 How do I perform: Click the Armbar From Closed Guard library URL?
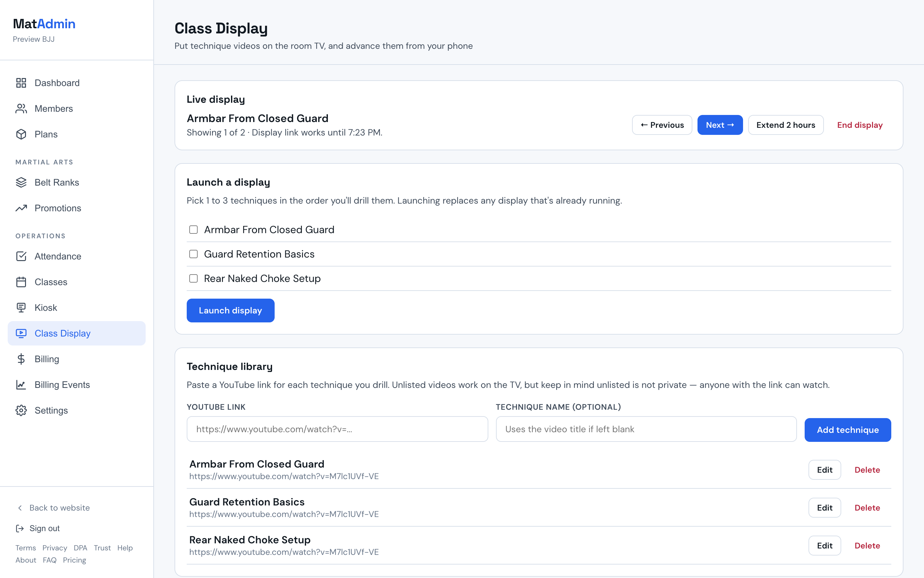tap(284, 476)
